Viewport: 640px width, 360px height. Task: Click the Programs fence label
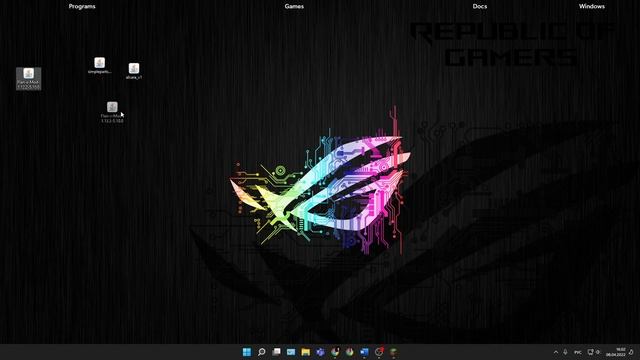[x=82, y=6]
